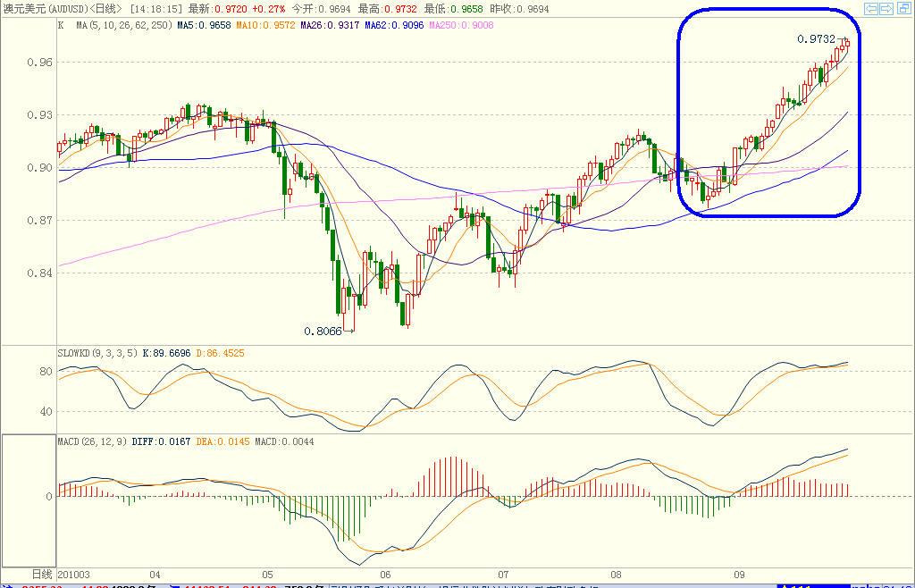
Task: Click the 最新:0.9720 latest price value
Action: [218, 9]
